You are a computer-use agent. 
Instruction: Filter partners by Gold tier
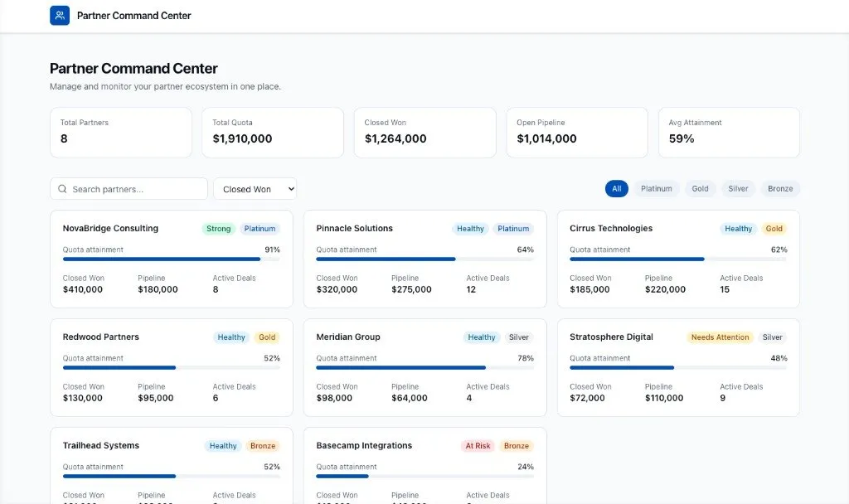[x=700, y=188]
